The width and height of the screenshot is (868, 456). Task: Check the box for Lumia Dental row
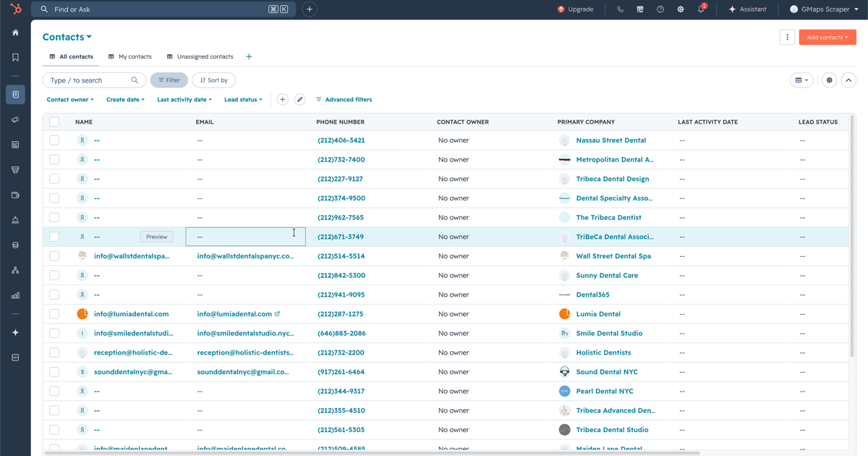tap(54, 314)
